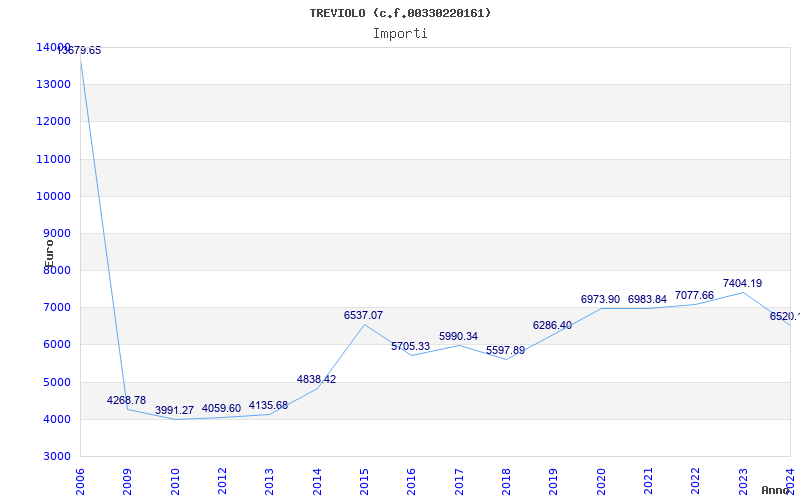Select the 4268.78 data point label

click(126, 401)
